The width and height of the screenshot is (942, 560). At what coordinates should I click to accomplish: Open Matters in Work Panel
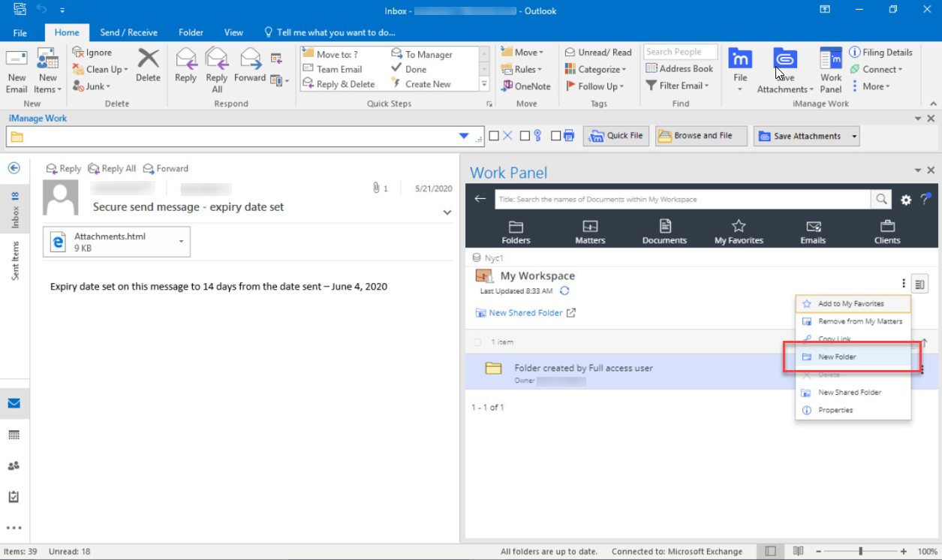click(x=590, y=232)
